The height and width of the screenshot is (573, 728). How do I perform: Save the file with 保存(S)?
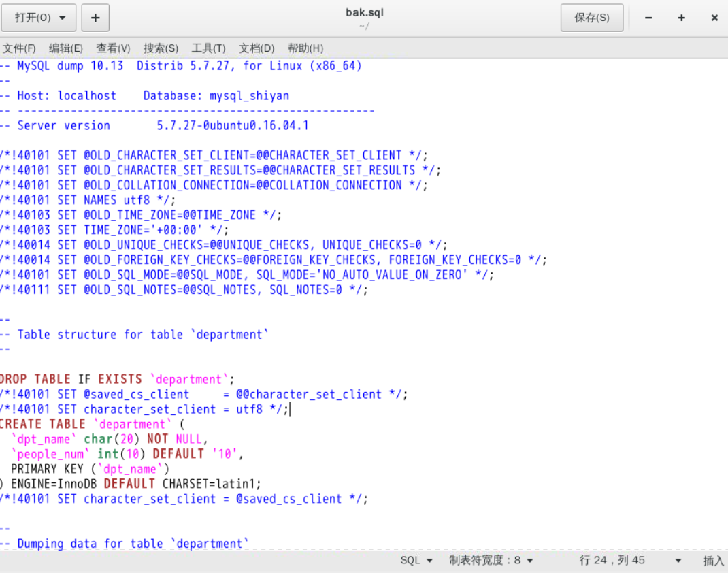[591, 18]
